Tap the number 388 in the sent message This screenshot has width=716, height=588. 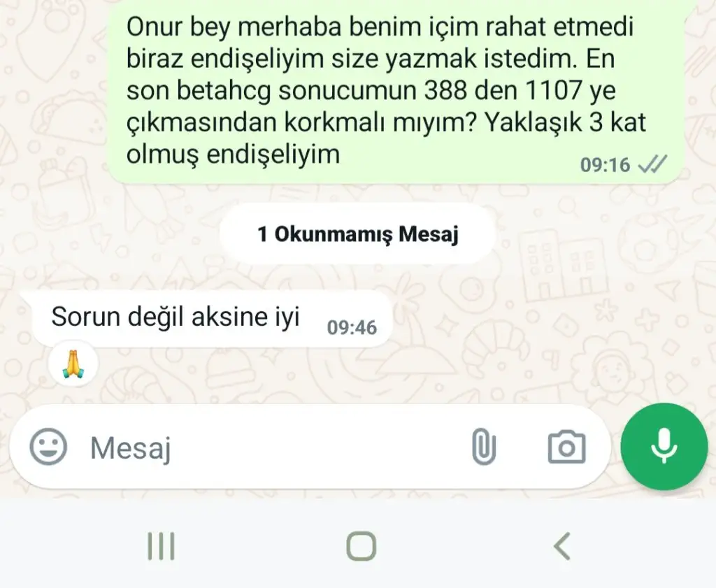[x=445, y=91]
